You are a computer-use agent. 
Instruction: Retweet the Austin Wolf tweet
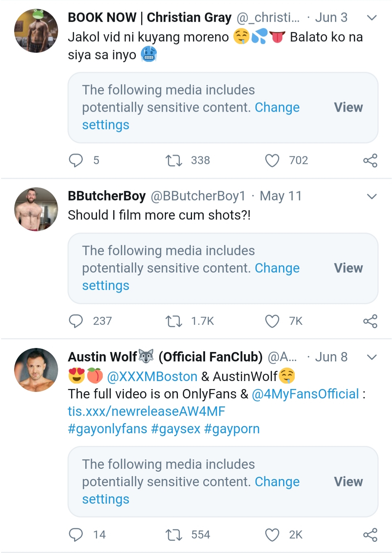pos(174,535)
